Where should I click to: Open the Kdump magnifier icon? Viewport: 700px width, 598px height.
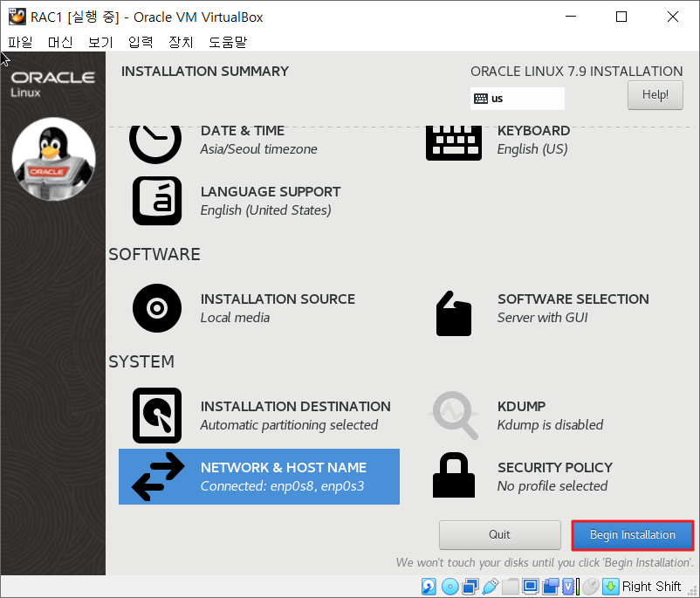(x=455, y=416)
